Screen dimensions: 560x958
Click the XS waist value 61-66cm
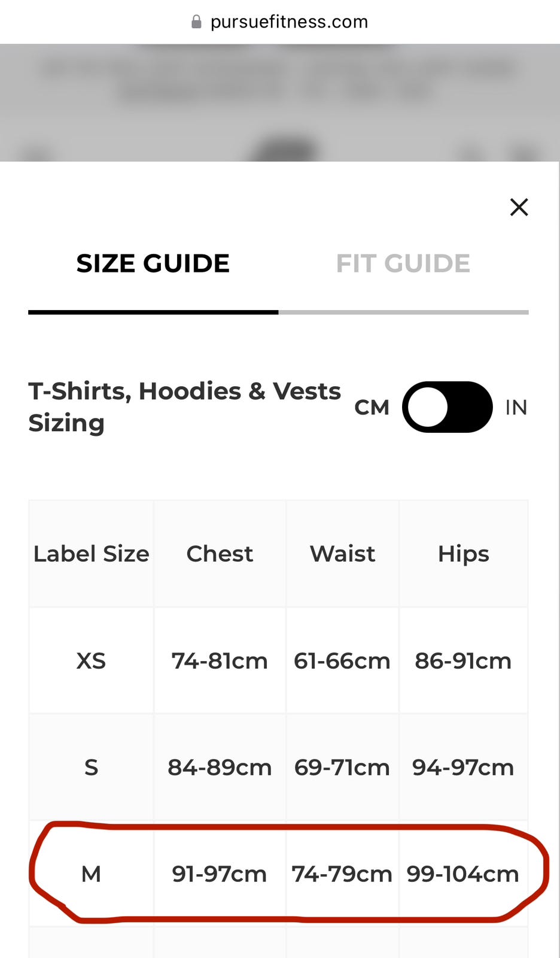tap(342, 661)
